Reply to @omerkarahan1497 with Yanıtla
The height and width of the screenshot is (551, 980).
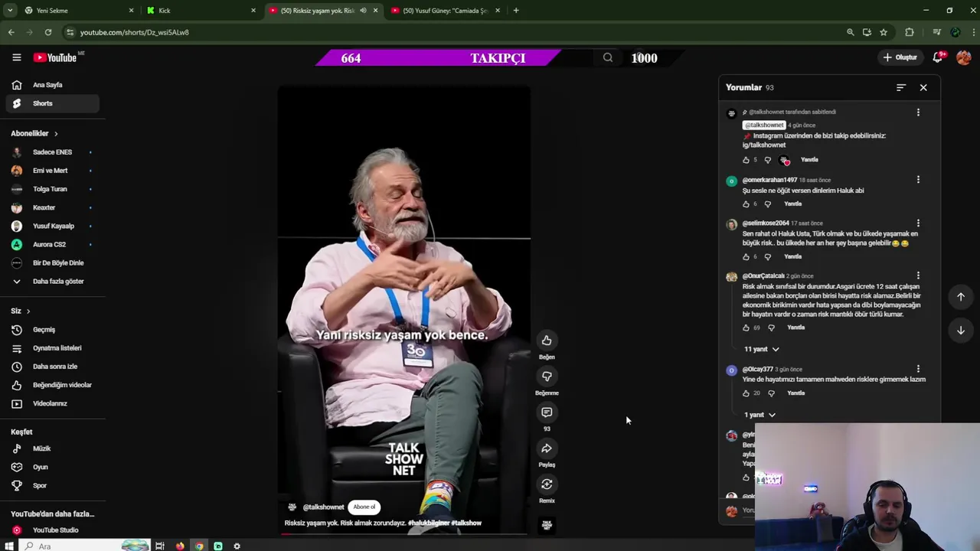(x=792, y=204)
